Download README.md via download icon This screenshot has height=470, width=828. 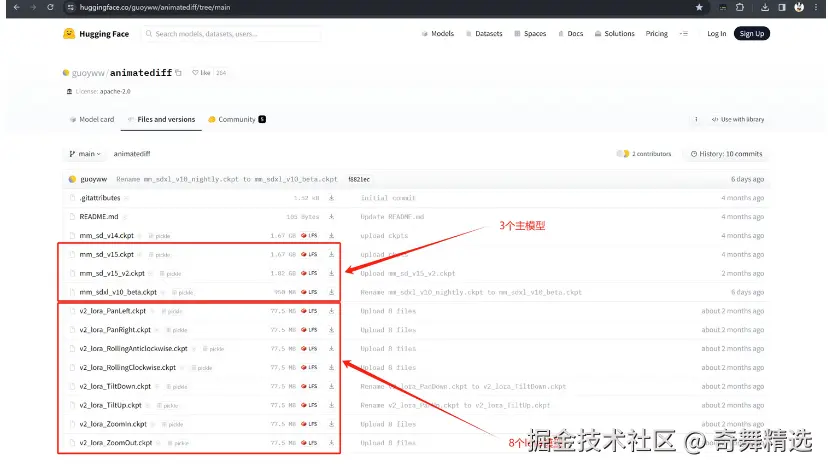tap(331, 217)
